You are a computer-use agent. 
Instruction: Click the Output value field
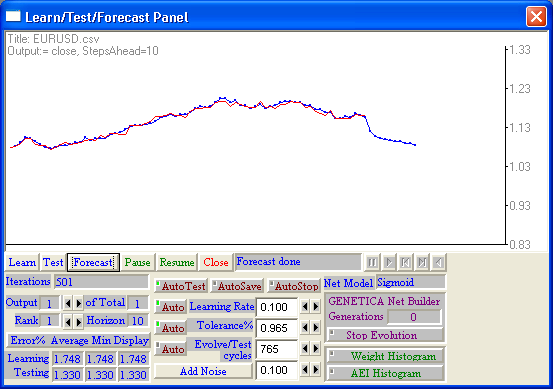tap(49, 303)
